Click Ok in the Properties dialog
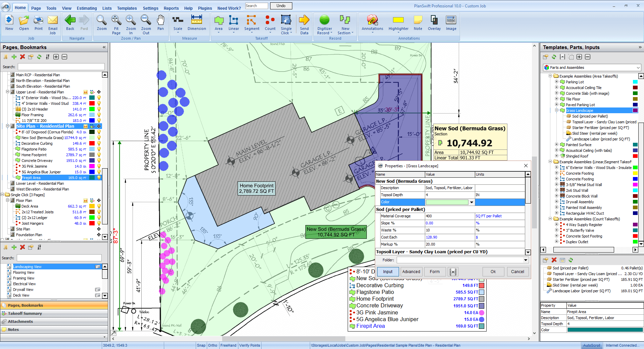Viewport: 644px width, 349px height. [x=493, y=271]
